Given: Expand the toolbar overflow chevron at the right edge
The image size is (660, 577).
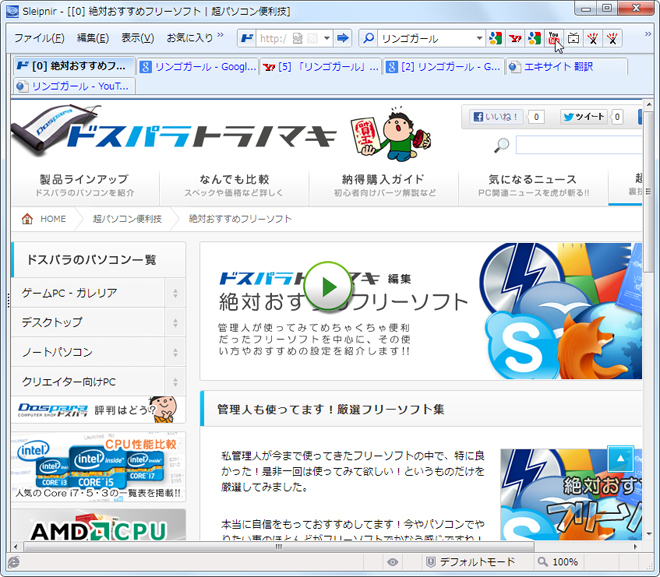Looking at the screenshot, I should pos(648,35).
